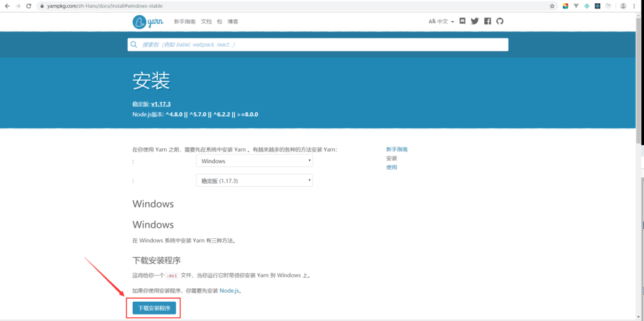Open the Discord chat icon in header
644x321 pixels.
coord(462,21)
